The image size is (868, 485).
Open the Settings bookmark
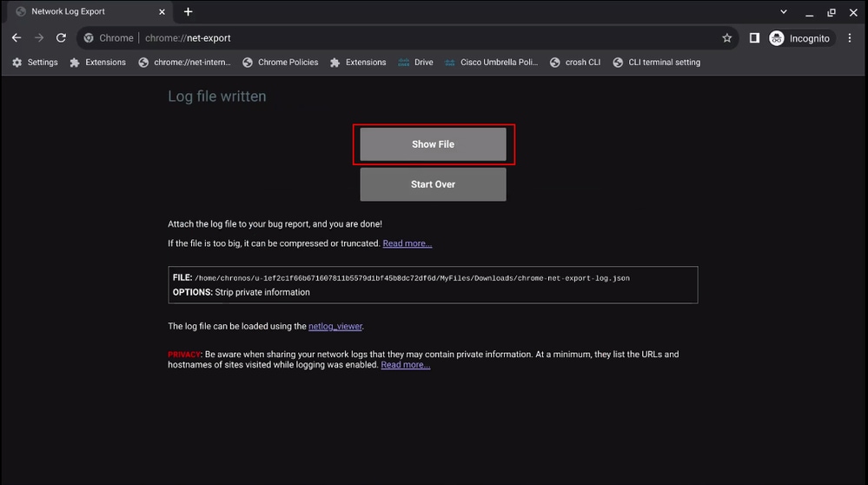click(35, 62)
